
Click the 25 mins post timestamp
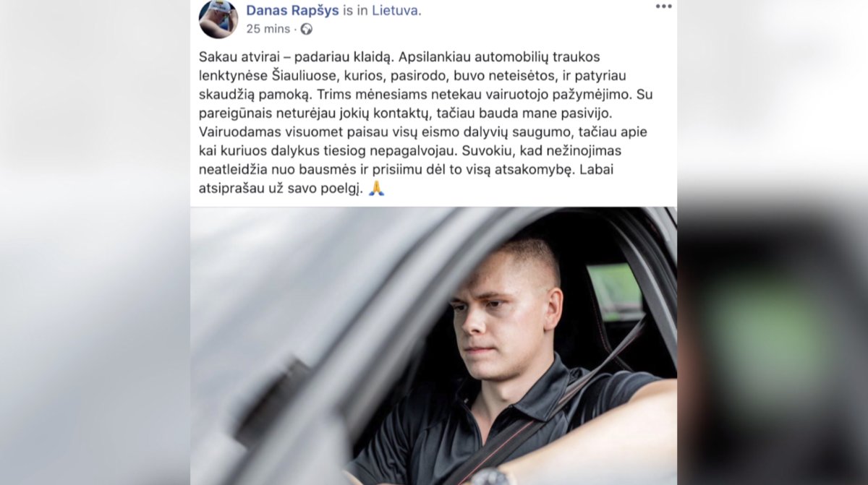pos(268,29)
